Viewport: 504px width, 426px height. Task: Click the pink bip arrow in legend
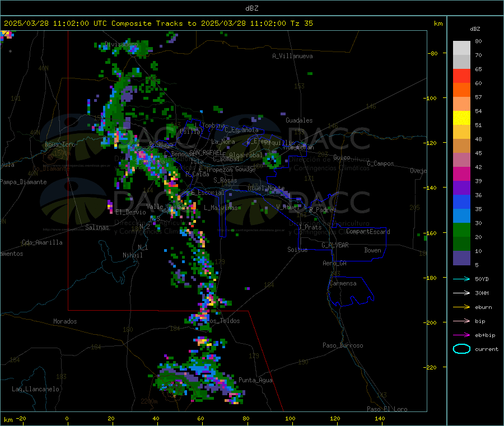[x=461, y=321]
